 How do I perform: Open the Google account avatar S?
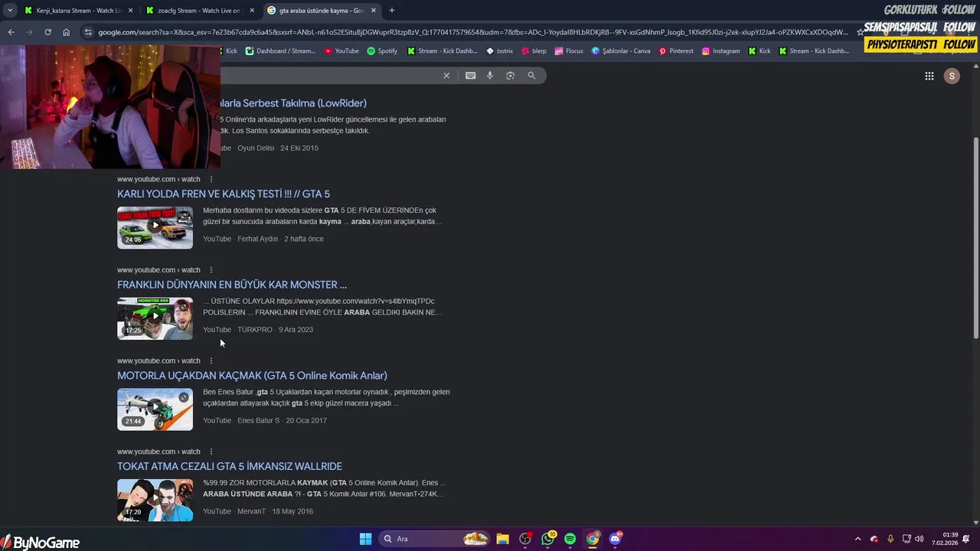[952, 76]
